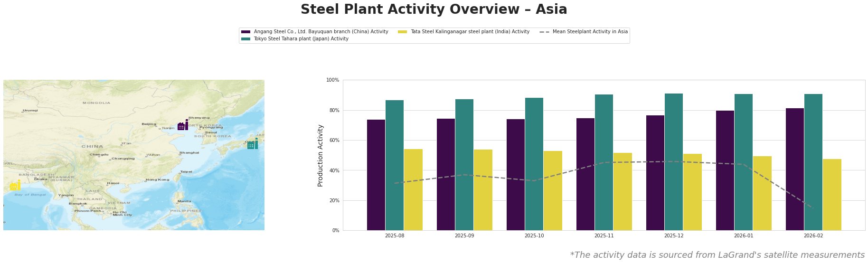Select the Tata Steel Kalinganagar legend label
The height and width of the screenshot is (263, 868).
pos(470,32)
